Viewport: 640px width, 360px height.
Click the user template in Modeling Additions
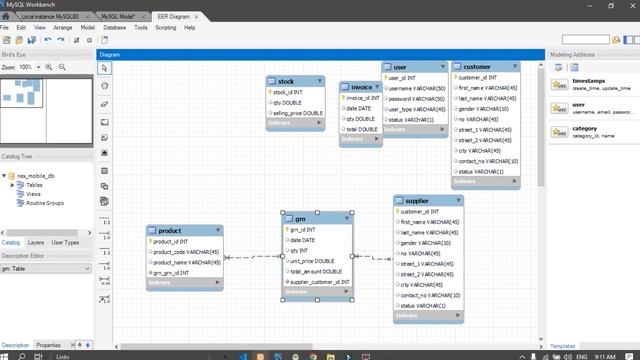point(593,108)
